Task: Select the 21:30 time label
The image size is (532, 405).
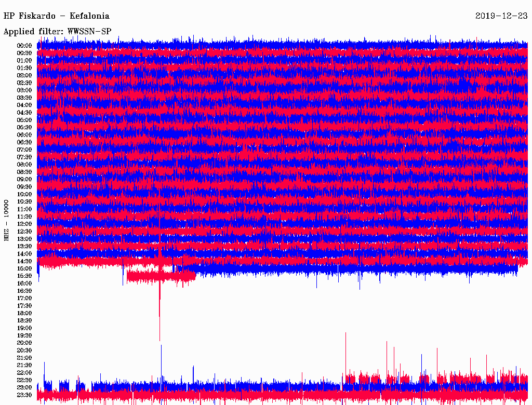Action: click(24, 366)
